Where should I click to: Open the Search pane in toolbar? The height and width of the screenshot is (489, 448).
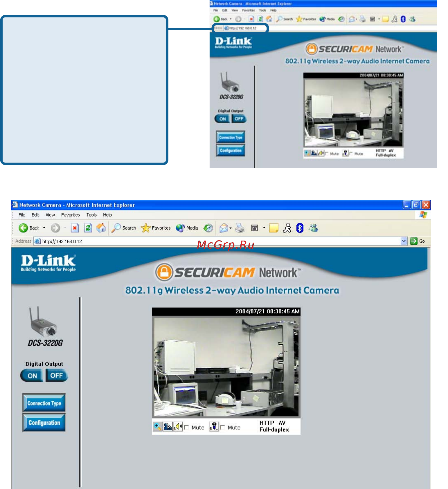coord(124,228)
